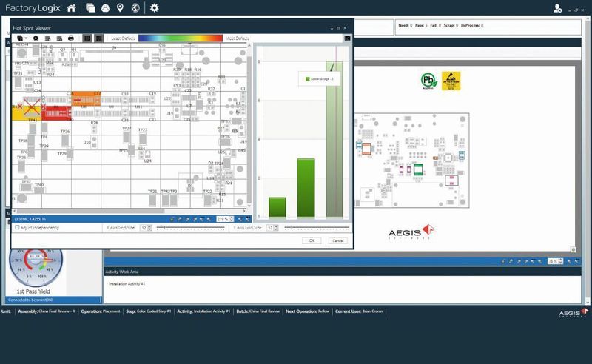
Task: Select the orange hot spot cell on the board
Action: coord(86,98)
